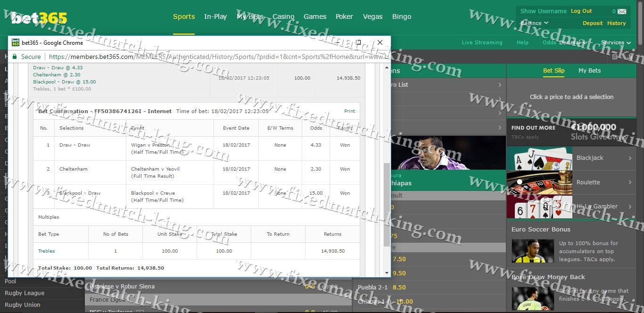Open the Sports tab
The image size is (644, 313).
click(184, 16)
